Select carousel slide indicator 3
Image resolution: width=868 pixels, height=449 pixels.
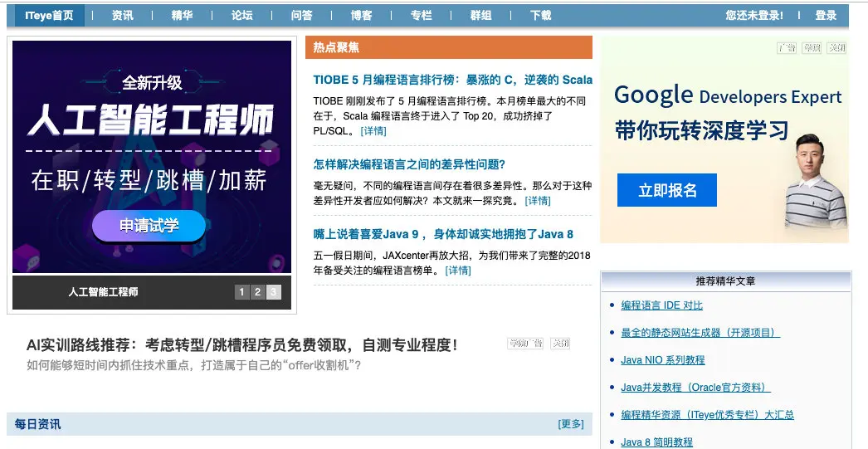click(274, 292)
